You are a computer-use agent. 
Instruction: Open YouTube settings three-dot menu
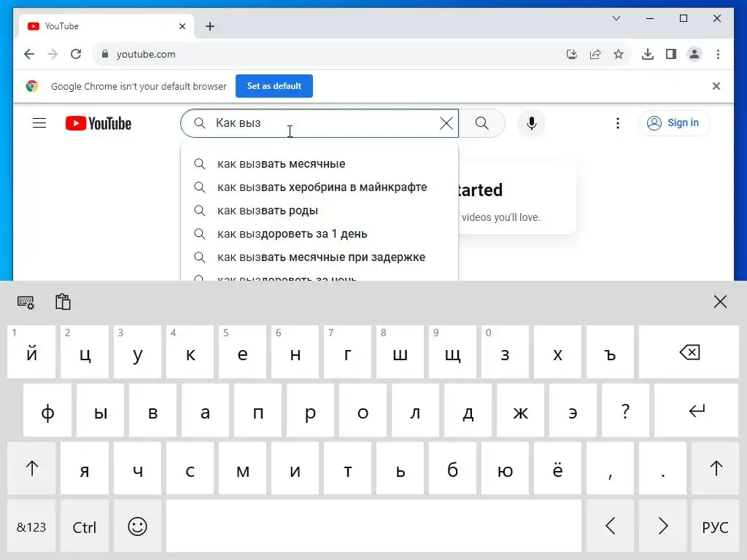coord(618,123)
